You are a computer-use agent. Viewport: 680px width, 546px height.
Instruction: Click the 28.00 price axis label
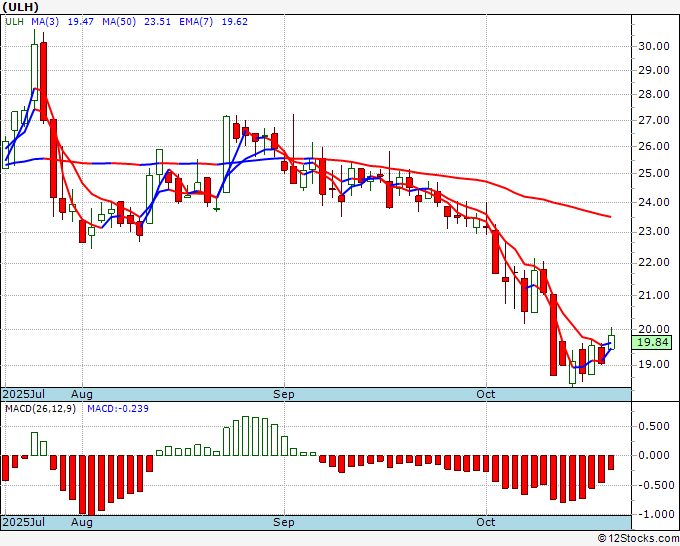tap(654, 95)
